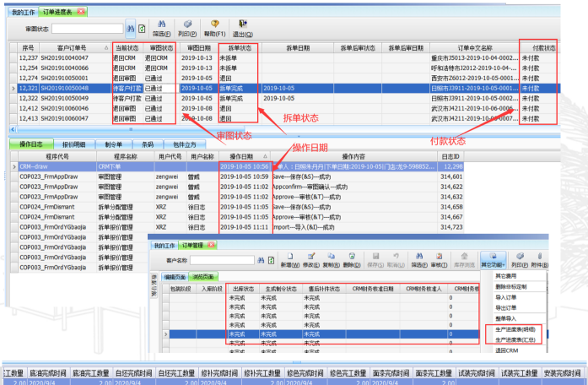Click 拆单状态 column header

click(x=240, y=48)
